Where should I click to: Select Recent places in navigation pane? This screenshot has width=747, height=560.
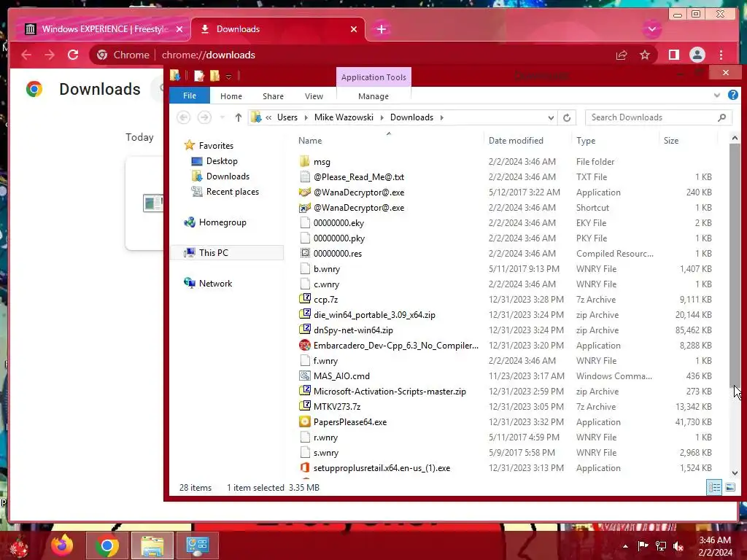pos(233,192)
